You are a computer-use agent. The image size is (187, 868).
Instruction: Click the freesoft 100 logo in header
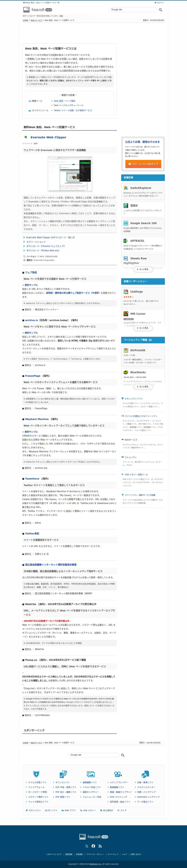pyautogui.click(x=37, y=10)
